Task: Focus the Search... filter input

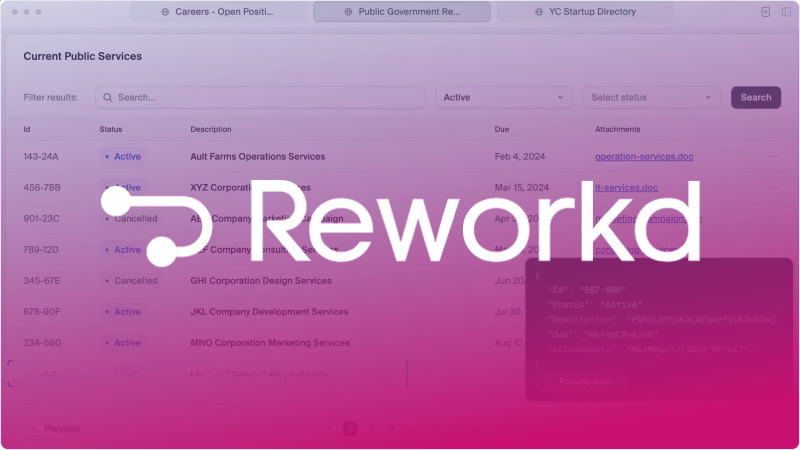Action: pyautogui.click(x=260, y=97)
